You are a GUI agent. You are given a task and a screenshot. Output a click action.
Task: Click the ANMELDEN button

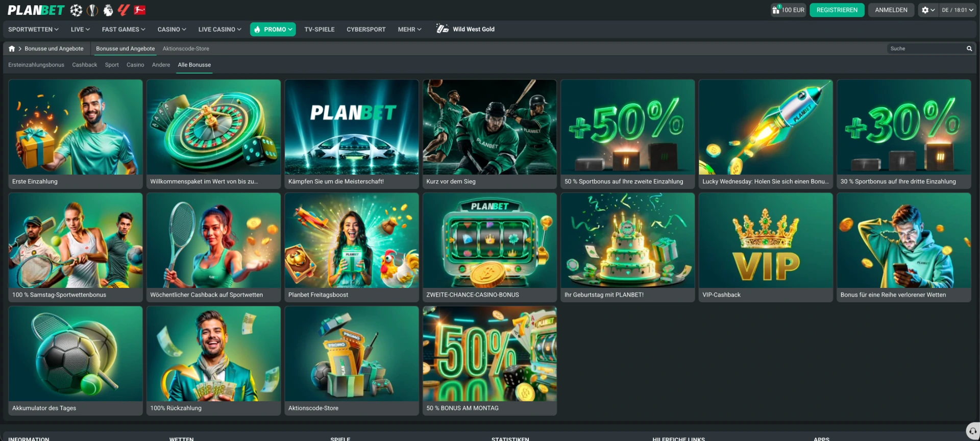pos(891,10)
